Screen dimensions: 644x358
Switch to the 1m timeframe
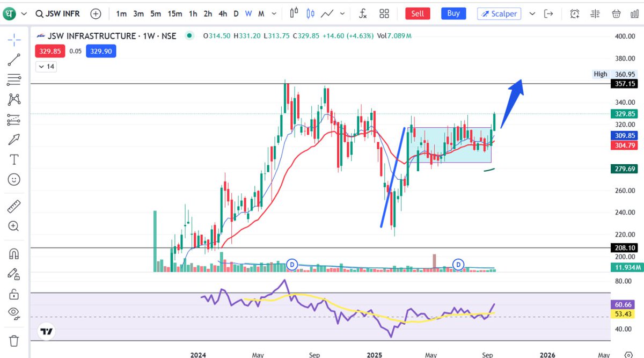click(x=121, y=13)
